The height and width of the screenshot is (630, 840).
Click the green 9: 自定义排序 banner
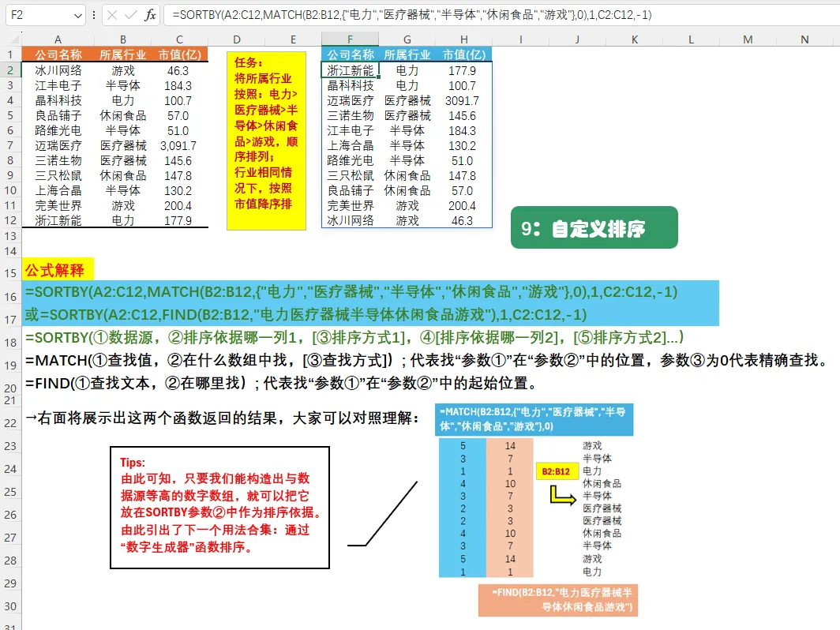pyautogui.click(x=594, y=227)
